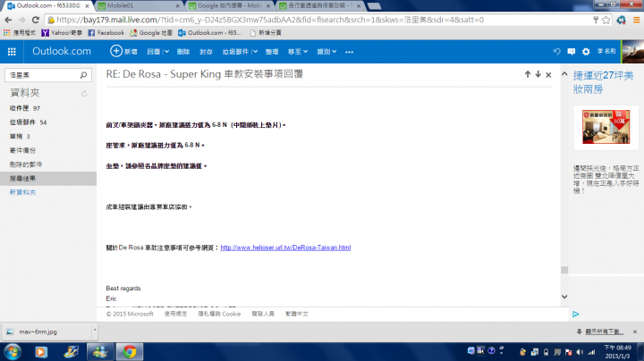644x361 pixels.
Task: Click in the mail search input field
Action: click(x=43, y=75)
